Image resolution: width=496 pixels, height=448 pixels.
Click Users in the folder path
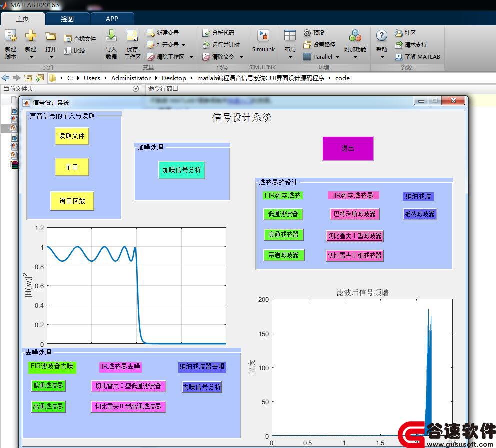[x=92, y=78]
